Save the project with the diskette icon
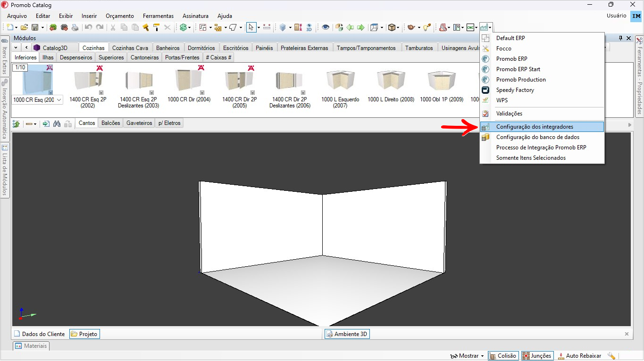The image size is (644, 361). pyautogui.click(x=35, y=27)
